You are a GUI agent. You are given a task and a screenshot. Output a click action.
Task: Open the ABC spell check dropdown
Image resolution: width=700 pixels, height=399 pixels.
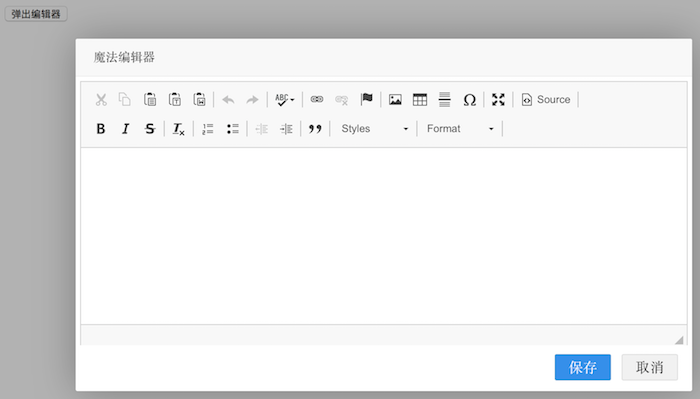[x=285, y=100]
